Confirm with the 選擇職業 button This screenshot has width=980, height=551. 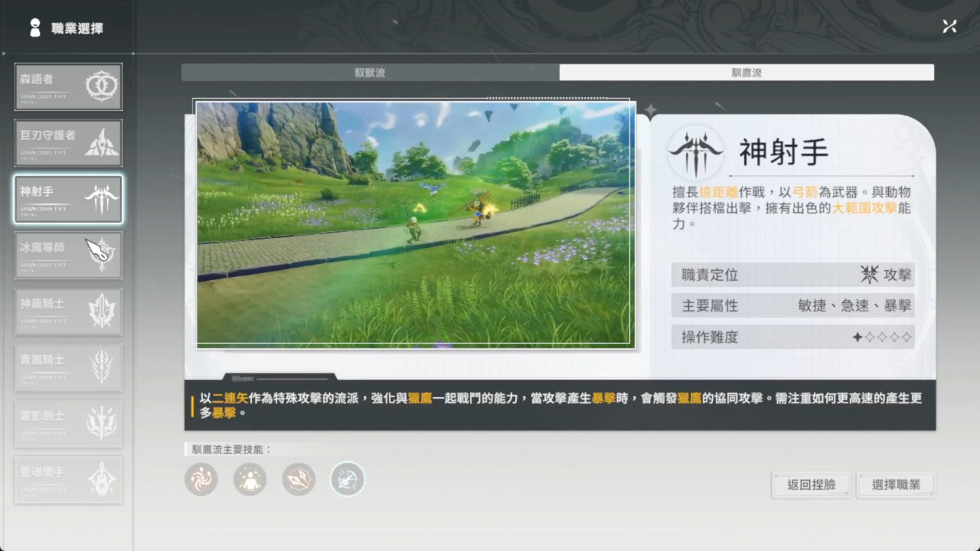(896, 484)
